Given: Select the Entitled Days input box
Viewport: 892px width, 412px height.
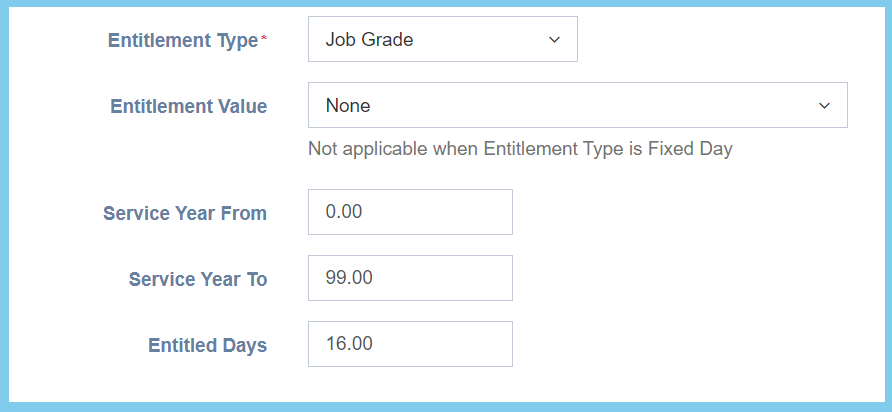Looking at the screenshot, I should point(410,344).
